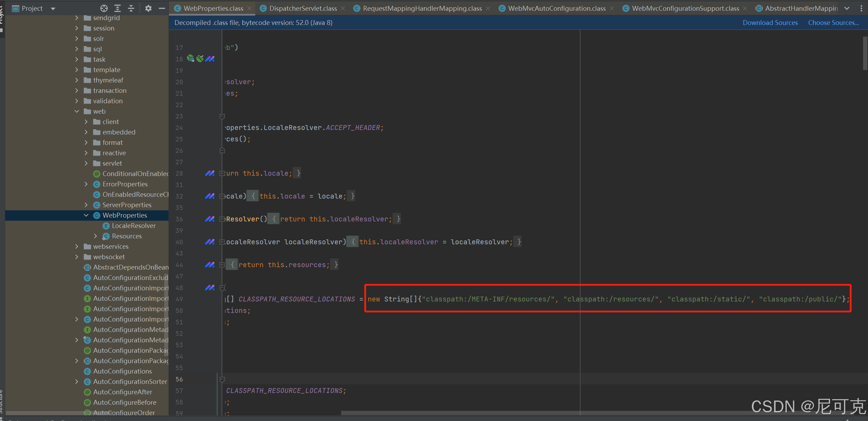Hide the Project panel with the minus icon
The image size is (868, 421).
(162, 8)
